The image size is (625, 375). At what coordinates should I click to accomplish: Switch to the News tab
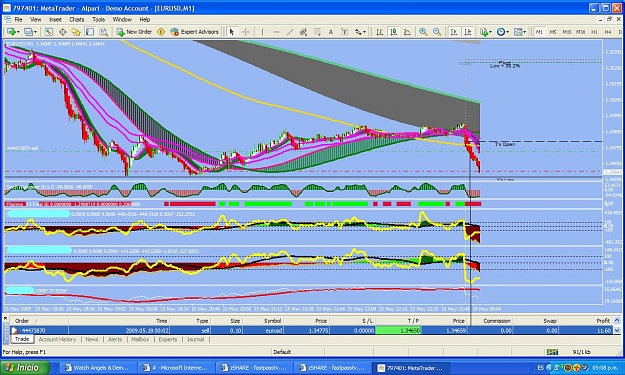[92, 340]
